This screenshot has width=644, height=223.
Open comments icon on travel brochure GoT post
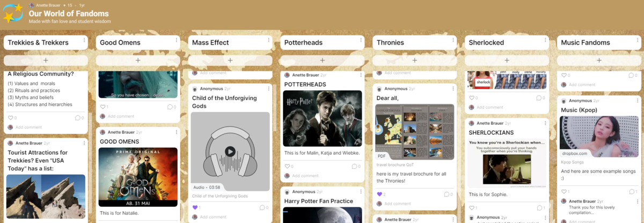(447, 194)
